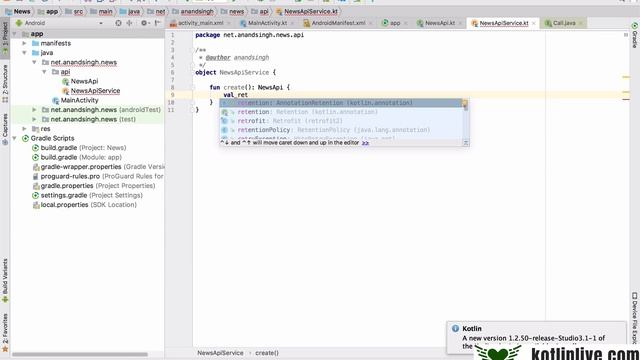Select NewsApiService in project tree
The height and width of the screenshot is (360, 640).
click(95, 91)
